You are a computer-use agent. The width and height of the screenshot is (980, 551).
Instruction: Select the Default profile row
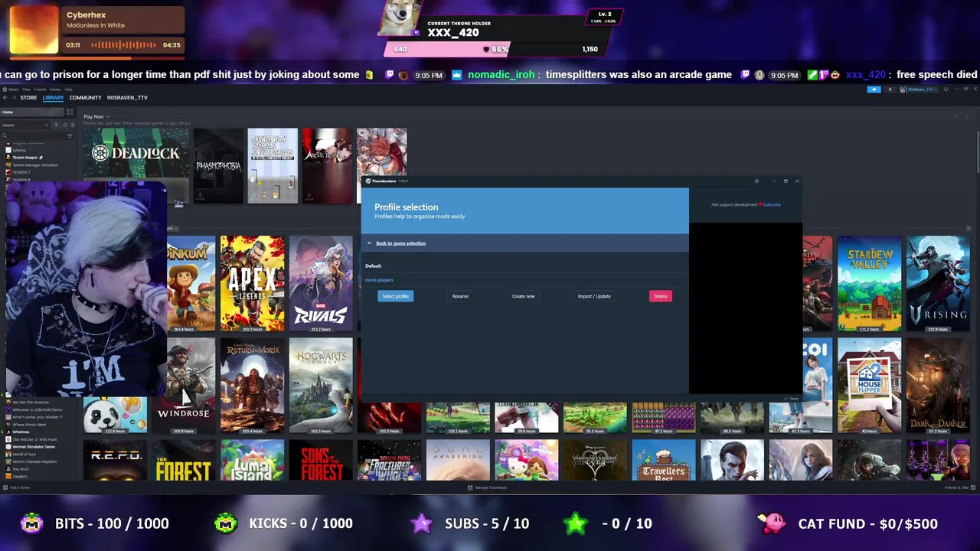pos(524,266)
